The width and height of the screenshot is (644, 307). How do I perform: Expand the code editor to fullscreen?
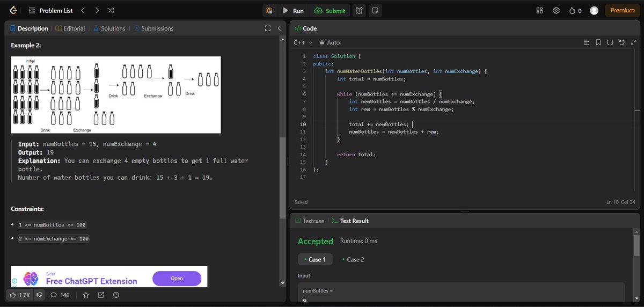tap(633, 42)
